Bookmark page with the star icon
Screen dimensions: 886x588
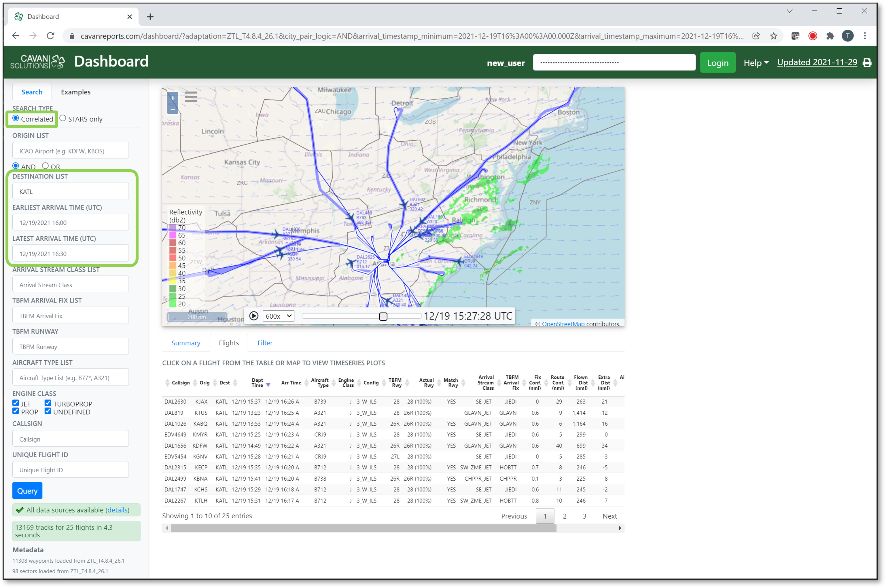coord(773,36)
